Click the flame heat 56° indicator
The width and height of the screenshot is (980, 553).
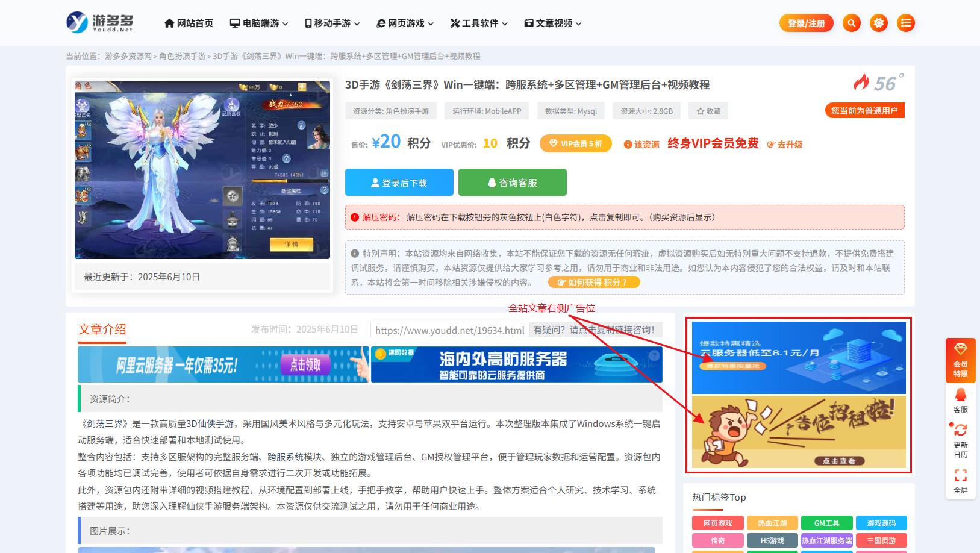click(878, 83)
